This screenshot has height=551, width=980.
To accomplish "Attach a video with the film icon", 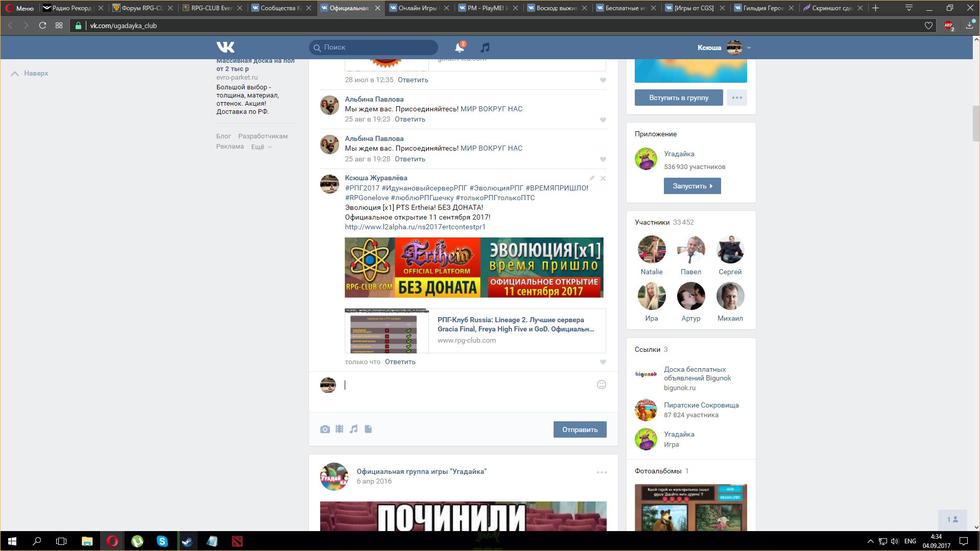I will coord(340,429).
